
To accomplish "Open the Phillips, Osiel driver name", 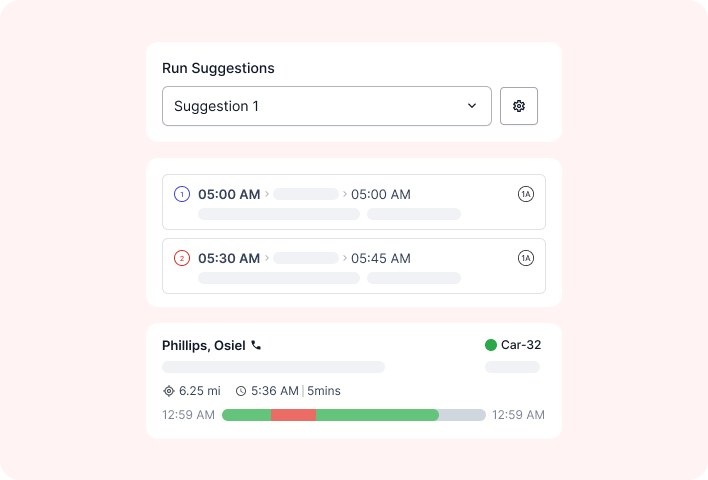I will 204,345.
